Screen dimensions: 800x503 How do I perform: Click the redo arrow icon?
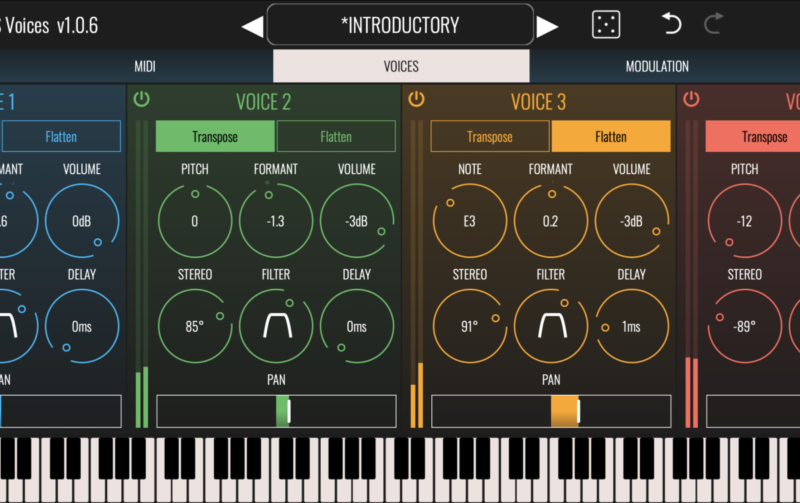(x=713, y=24)
